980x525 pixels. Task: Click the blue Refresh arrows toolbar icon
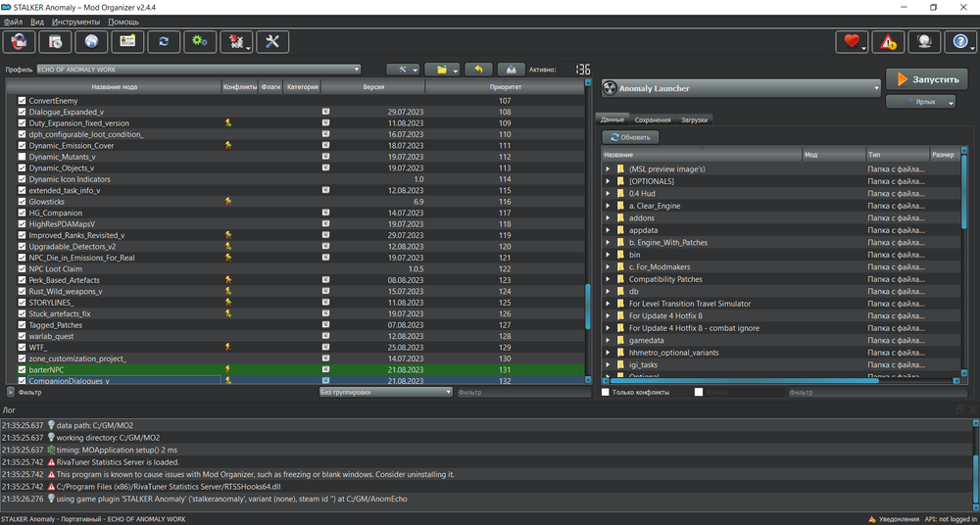164,41
